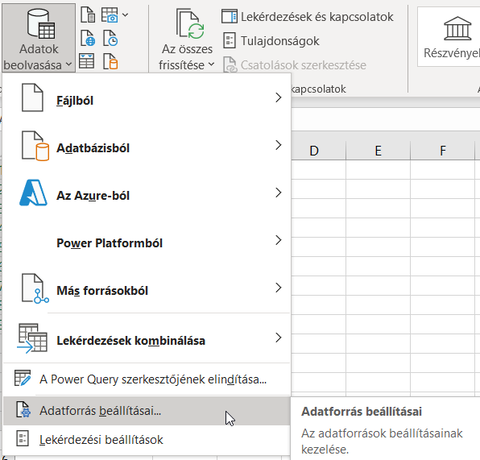Viewport: 480px width, 460px height.
Task: Click the From Web globe icon
Action: click(88, 38)
